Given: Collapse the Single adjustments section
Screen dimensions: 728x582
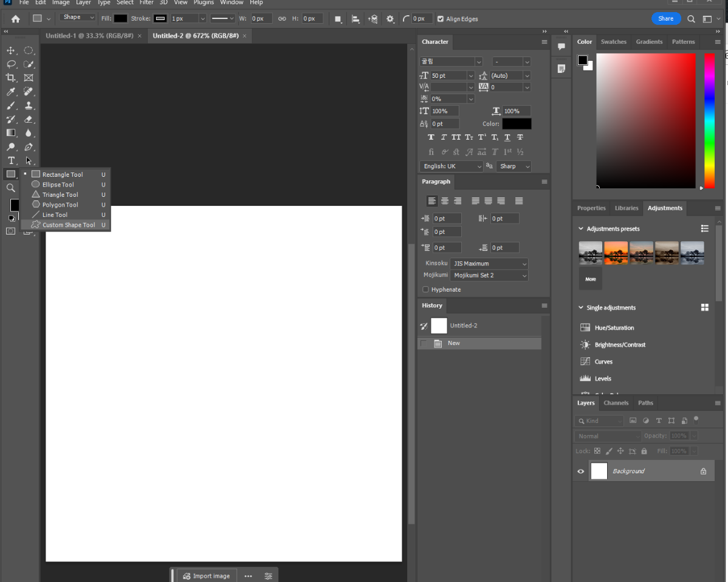Looking at the screenshot, I should click(581, 308).
